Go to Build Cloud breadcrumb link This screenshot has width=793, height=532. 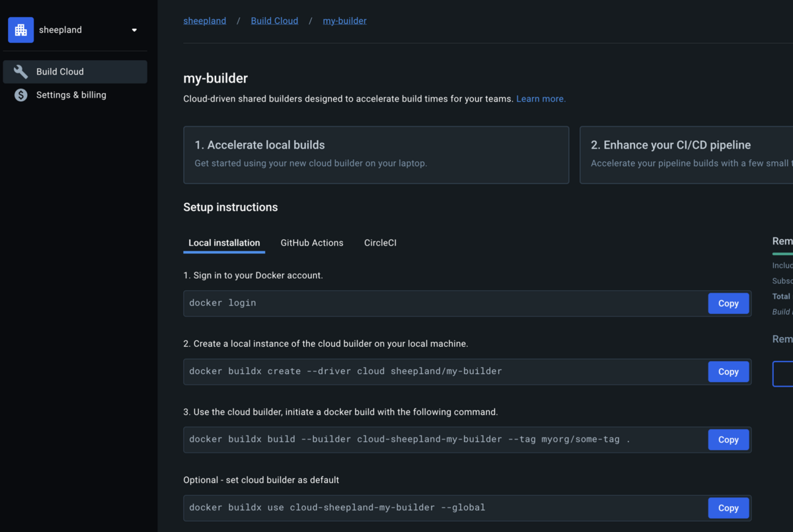[x=274, y=21]
